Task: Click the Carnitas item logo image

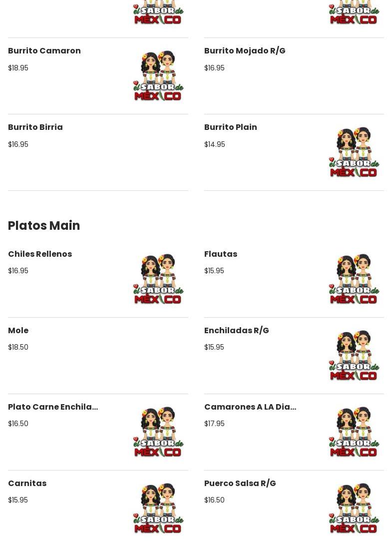Action: tap(158, 509)
